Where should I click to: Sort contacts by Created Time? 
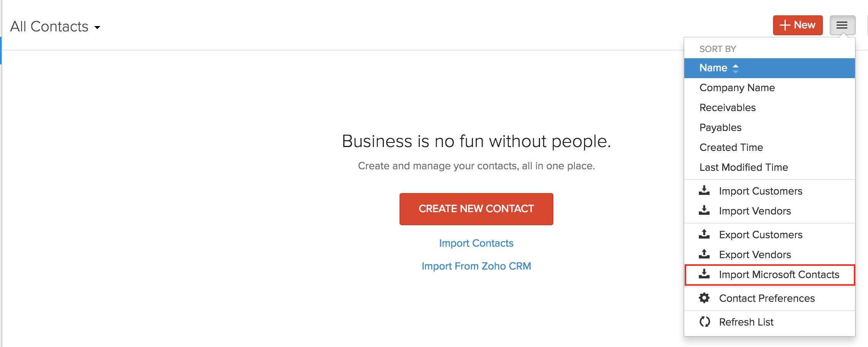click(731, 147)
